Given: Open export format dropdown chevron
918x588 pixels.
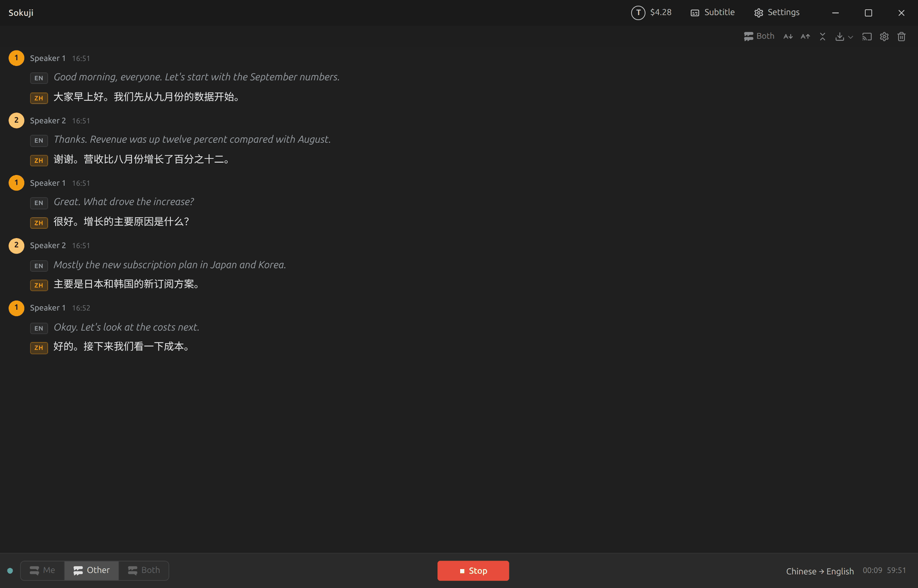Looking at the screenshot, I should click(x=850, y=37).
